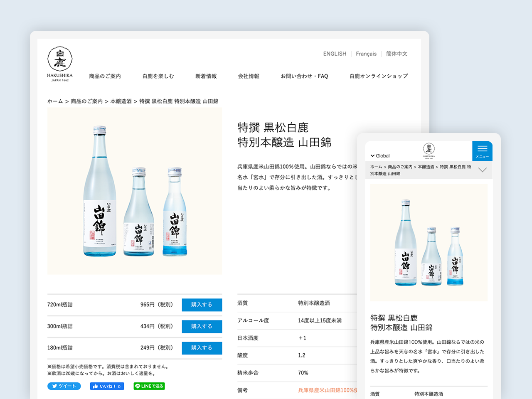532x399 pixels.
Task: Open 白鹿を楽しむ navigation item
Action: 158,76
